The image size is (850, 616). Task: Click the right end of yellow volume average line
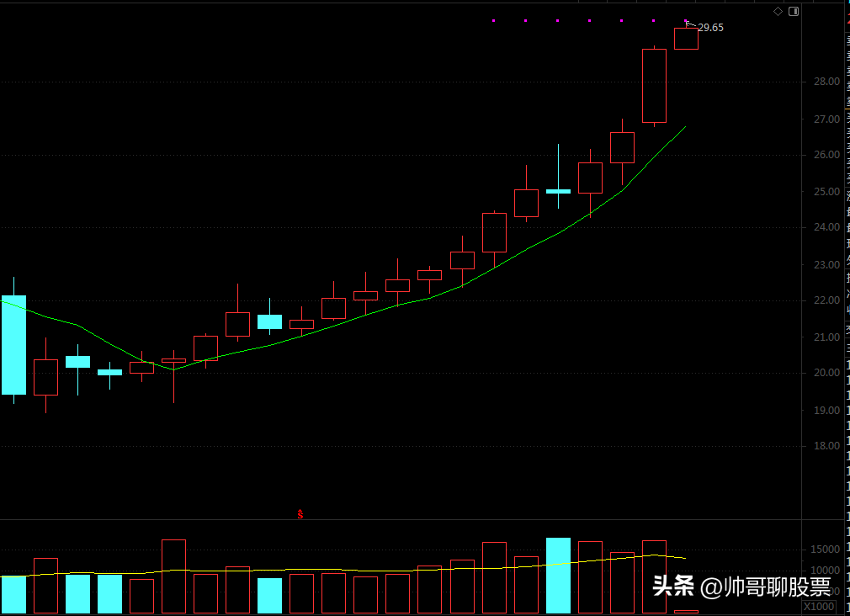tap(684, 558)
